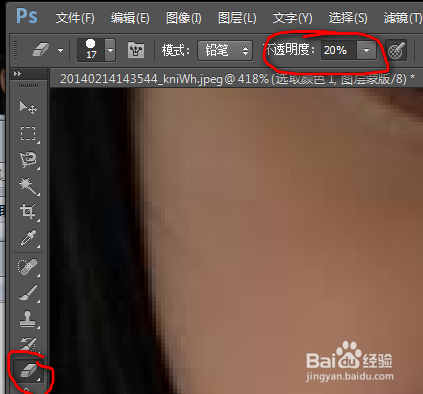Open the 模式 dropdown showing 铅笔

(225, 51)
